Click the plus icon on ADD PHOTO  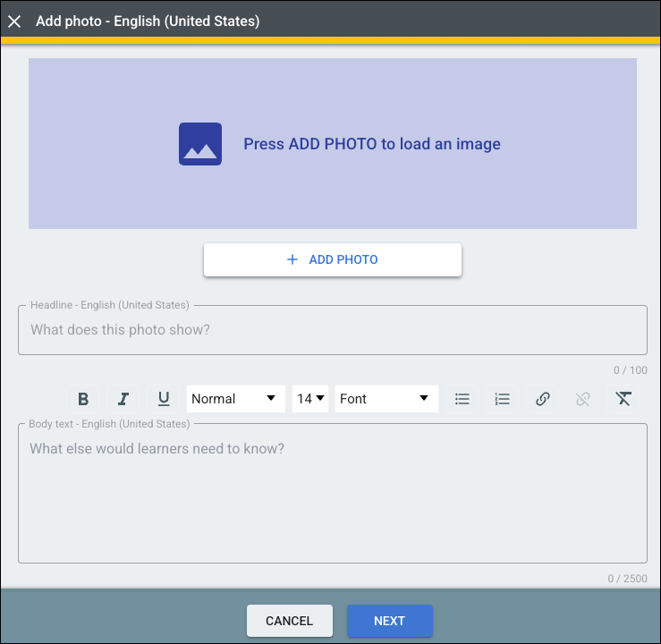click(x=292, y=259)
